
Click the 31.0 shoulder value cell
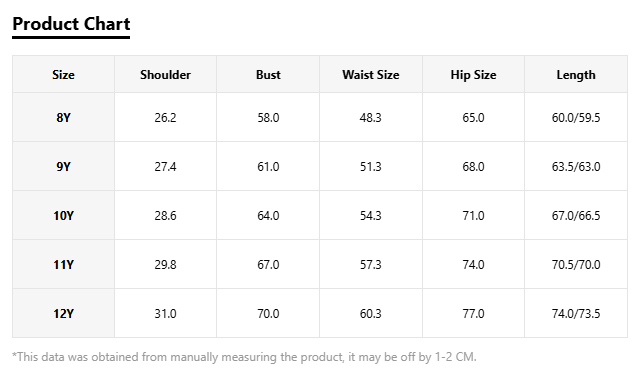coord(165,313)
